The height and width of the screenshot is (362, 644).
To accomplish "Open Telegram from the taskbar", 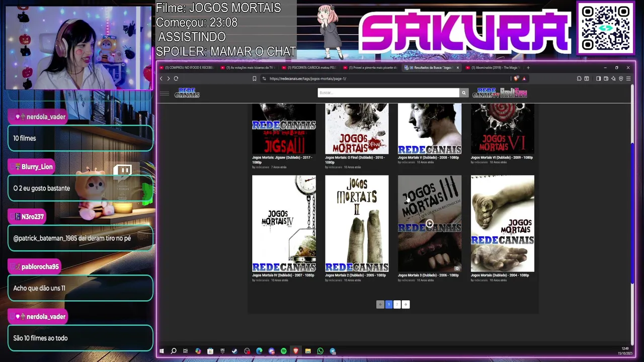I will pyautogui.click(x=333, y=351).
